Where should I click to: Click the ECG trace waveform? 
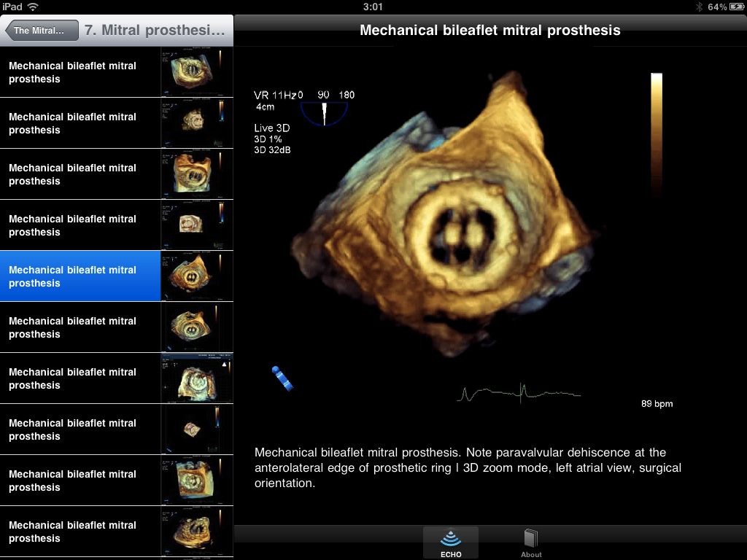coord(519,394)
